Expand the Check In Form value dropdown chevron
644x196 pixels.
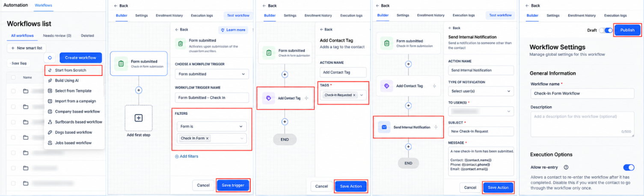tap(242, 138)
